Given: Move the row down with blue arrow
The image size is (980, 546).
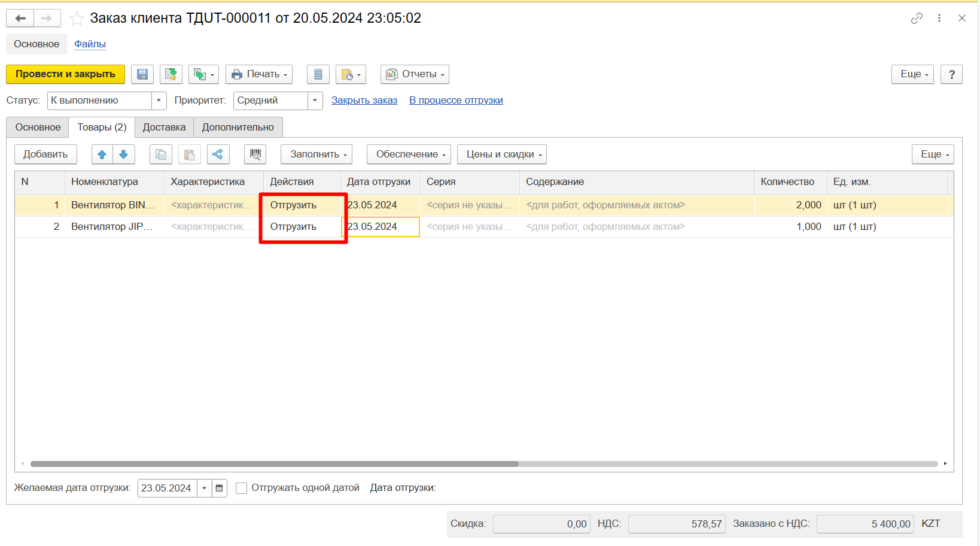Looking at the screenshot, I should coord(124,154).
